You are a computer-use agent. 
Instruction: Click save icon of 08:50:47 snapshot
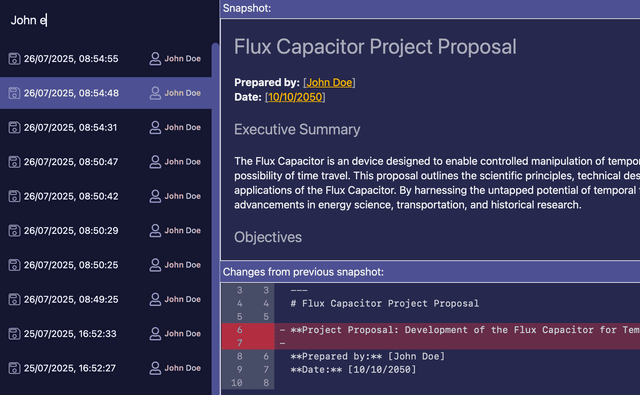(14, 162)
